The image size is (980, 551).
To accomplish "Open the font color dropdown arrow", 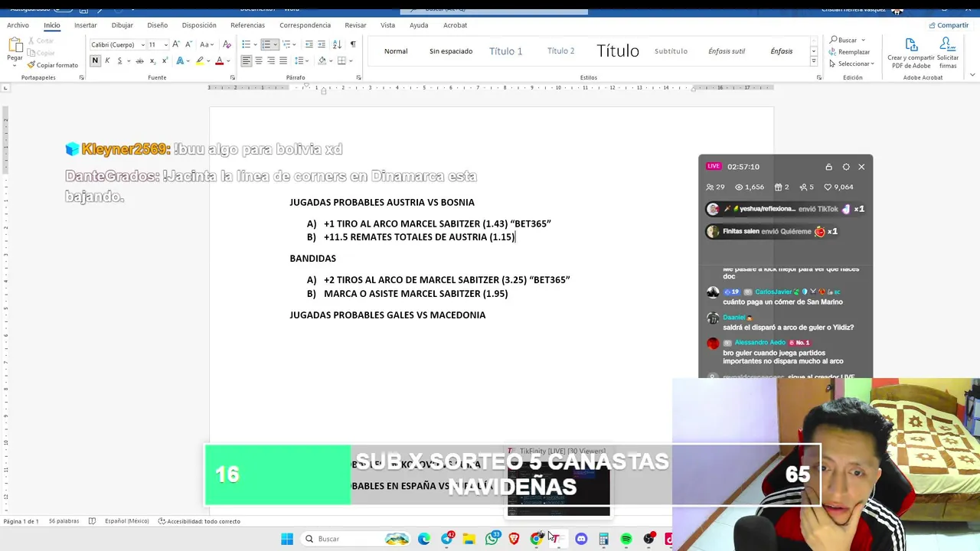I will coord(227,60).
